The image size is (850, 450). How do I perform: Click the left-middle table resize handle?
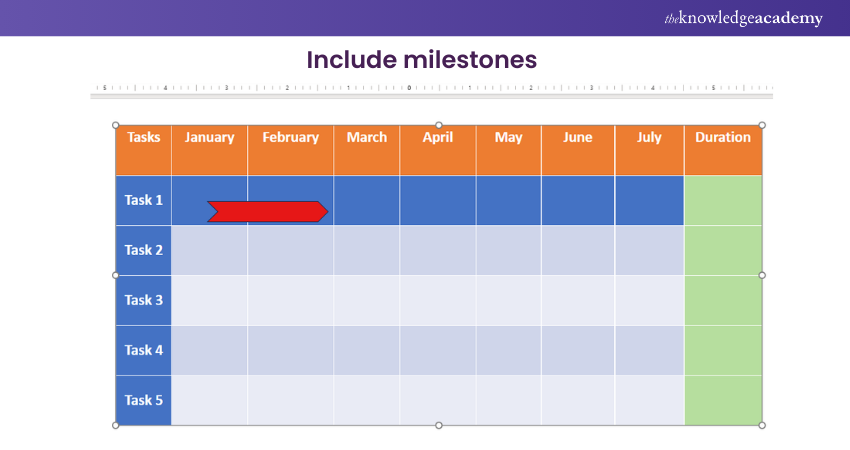(x=115, y=274)
